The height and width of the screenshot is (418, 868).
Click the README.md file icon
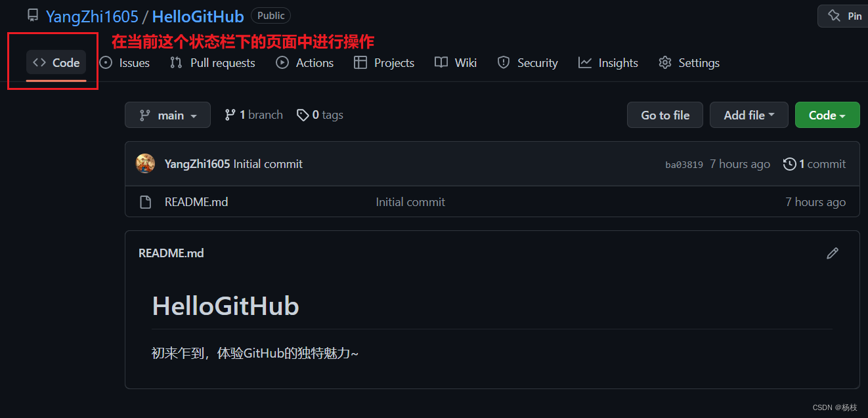(x=146, y=202)
